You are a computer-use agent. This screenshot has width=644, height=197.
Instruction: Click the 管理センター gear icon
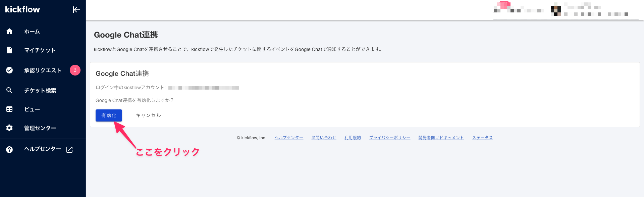[9, 128]
